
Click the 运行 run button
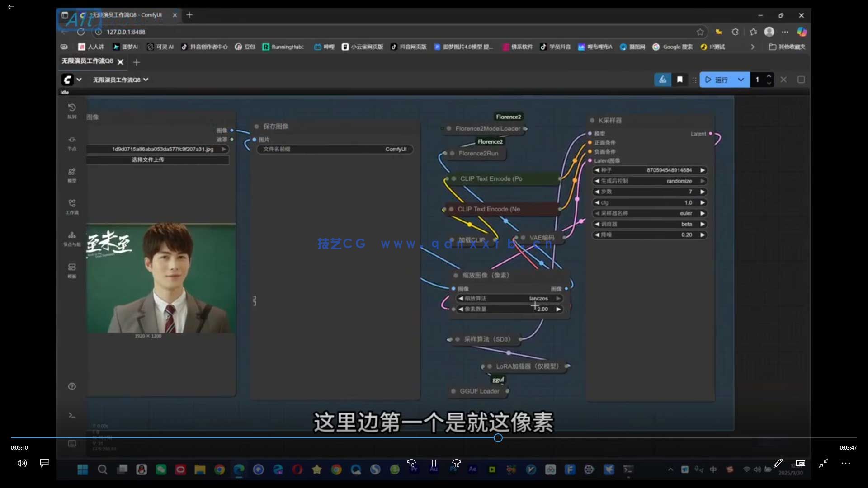(x=721, y=80)
